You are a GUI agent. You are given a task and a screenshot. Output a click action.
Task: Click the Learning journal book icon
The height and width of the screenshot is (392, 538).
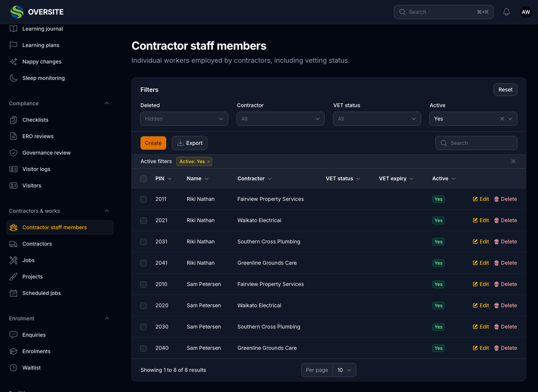(13, 29)
